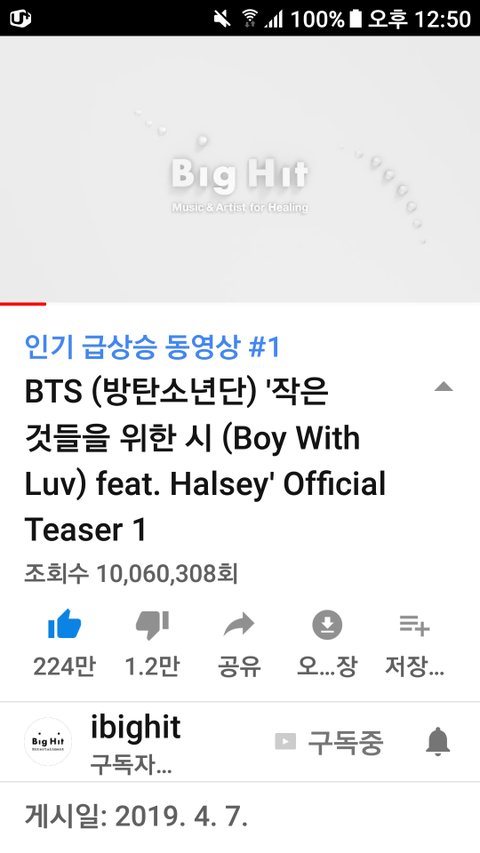Screen dimensions: 480x853
Task: Tap the BTS Boy With Luv video title
Action: (x=205, y=461)
